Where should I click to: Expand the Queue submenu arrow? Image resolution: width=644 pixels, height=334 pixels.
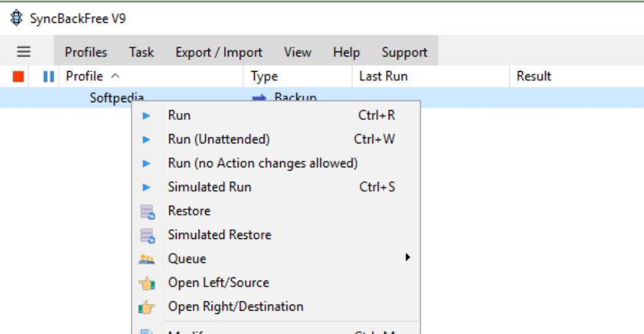point(408,258)
